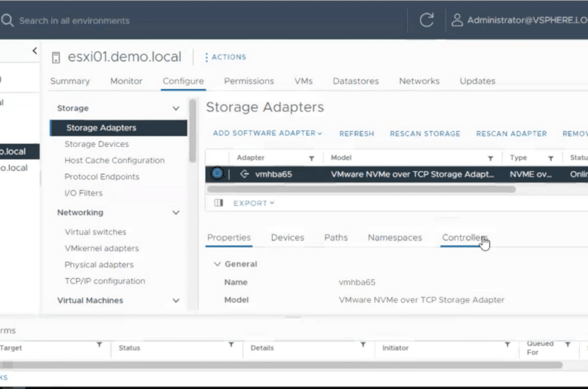588x389 pixels.
Task: Select the Configure tab
Action: (x=183, y=81)
